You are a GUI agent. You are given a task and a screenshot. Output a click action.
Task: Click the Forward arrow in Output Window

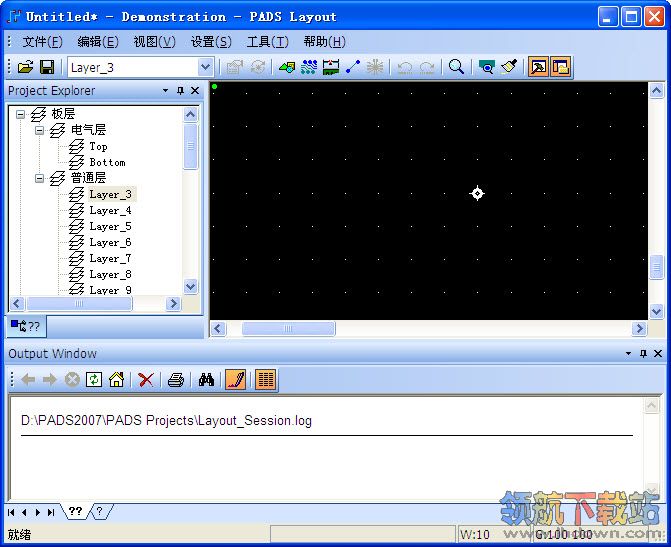[50, 379]
